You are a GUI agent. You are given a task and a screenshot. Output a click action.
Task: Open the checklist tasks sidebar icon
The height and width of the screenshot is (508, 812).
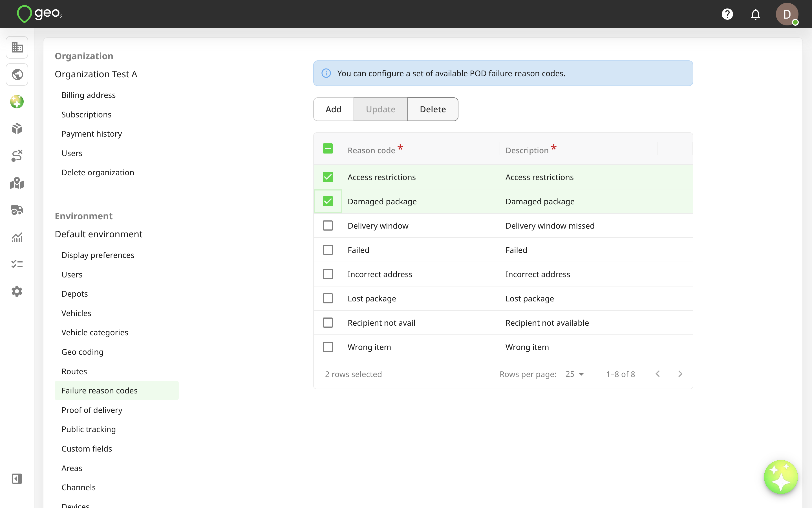point(17,264)
